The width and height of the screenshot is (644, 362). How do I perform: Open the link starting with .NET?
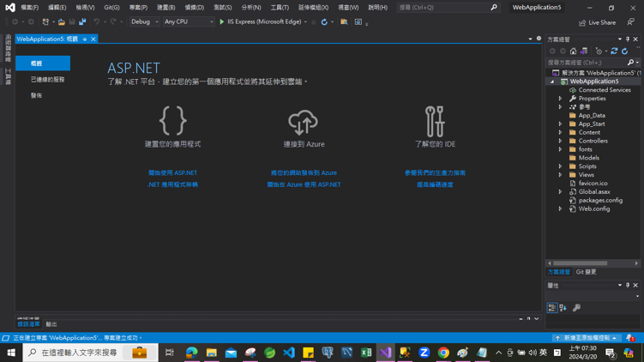pos(172,185)
